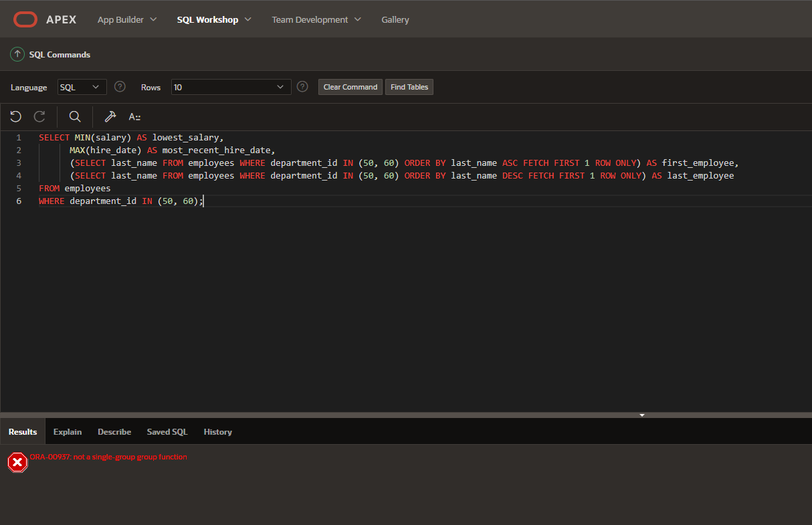Click 'last_employee' alias in line 4
The width and height of the screenshot is (812, 525).
[700, 175]
